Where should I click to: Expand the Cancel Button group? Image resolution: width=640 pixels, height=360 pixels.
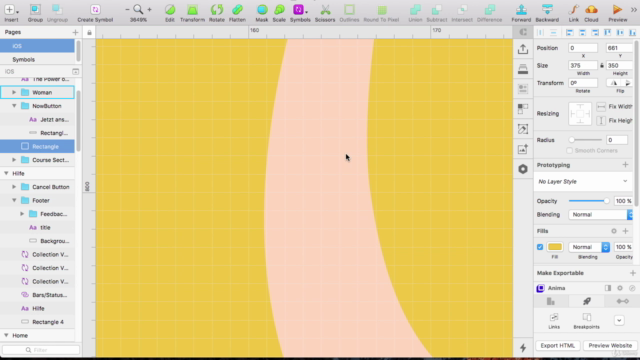(x=14, y=187)
